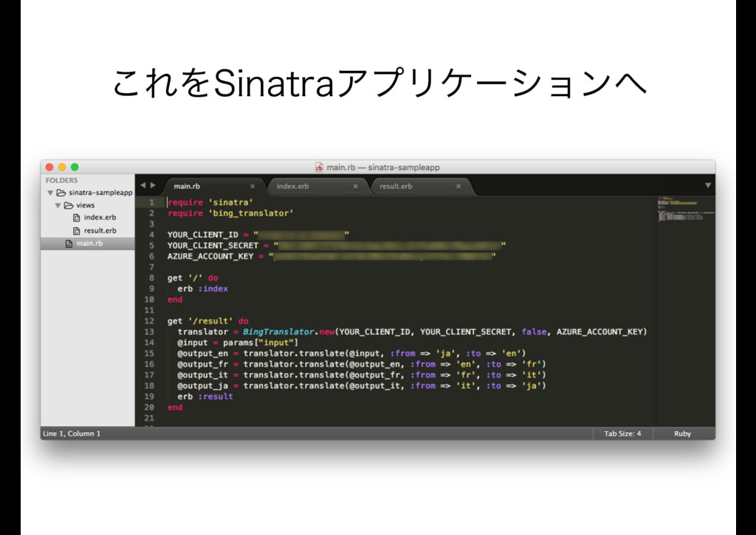The height and width of the screenshot is (535, 756).
Task: Click @output_fr at start of line 16
Action: pyautogui.click(x=202, y=365)
